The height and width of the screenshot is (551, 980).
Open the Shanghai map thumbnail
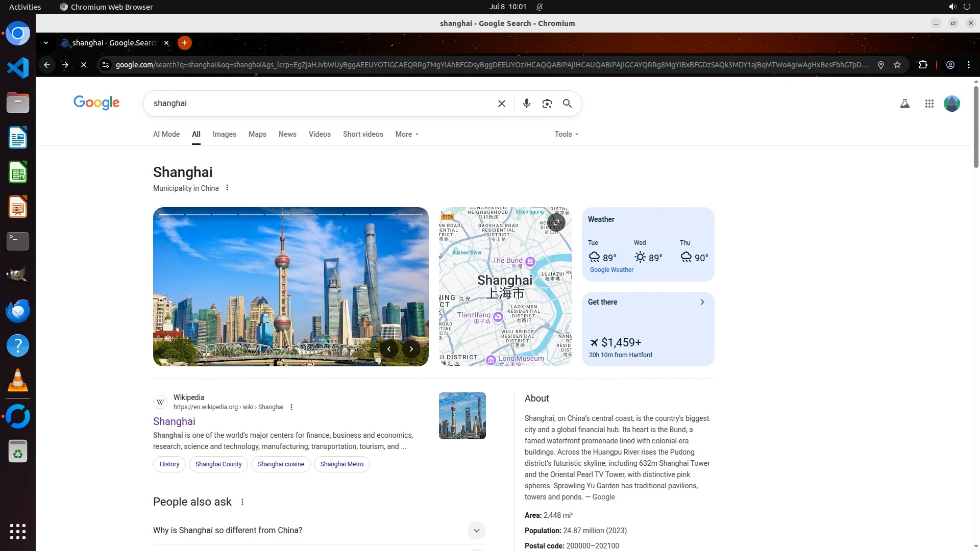505,287
